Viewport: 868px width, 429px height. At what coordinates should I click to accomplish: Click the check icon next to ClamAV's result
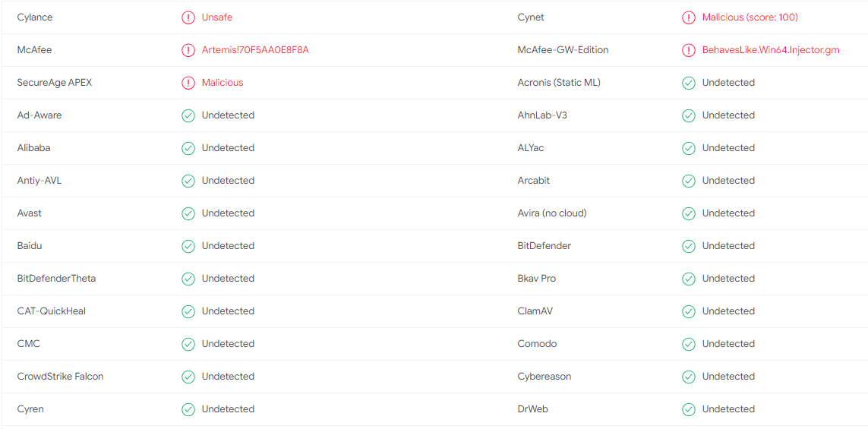click(689, 311)
